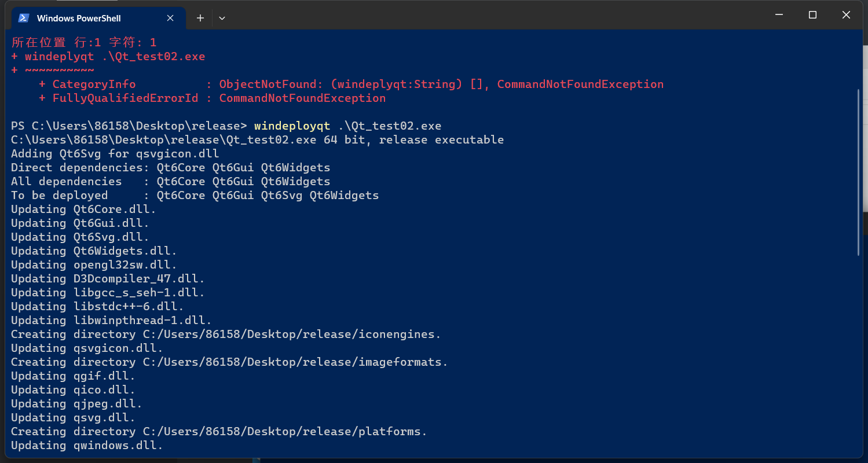The width and height of the screenshot is (868, 463).
Task: Close the Windows PowerShell tab
Action: pos(170,18)
